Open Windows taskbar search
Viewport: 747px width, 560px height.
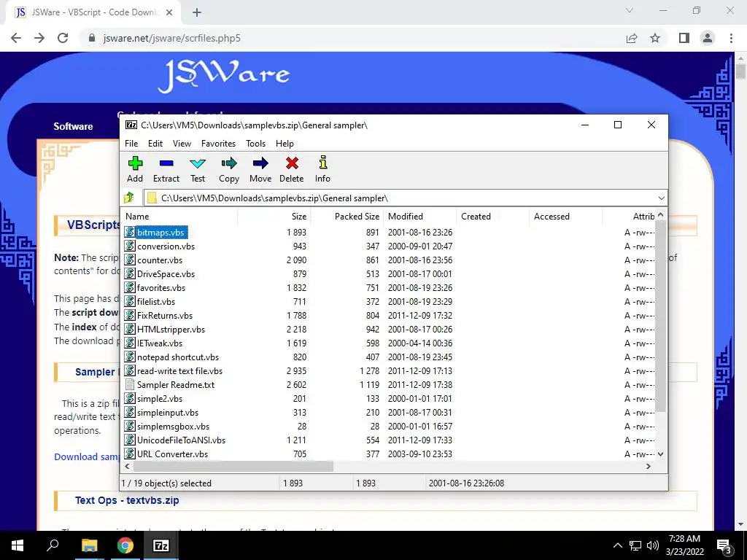click(53, 545)
